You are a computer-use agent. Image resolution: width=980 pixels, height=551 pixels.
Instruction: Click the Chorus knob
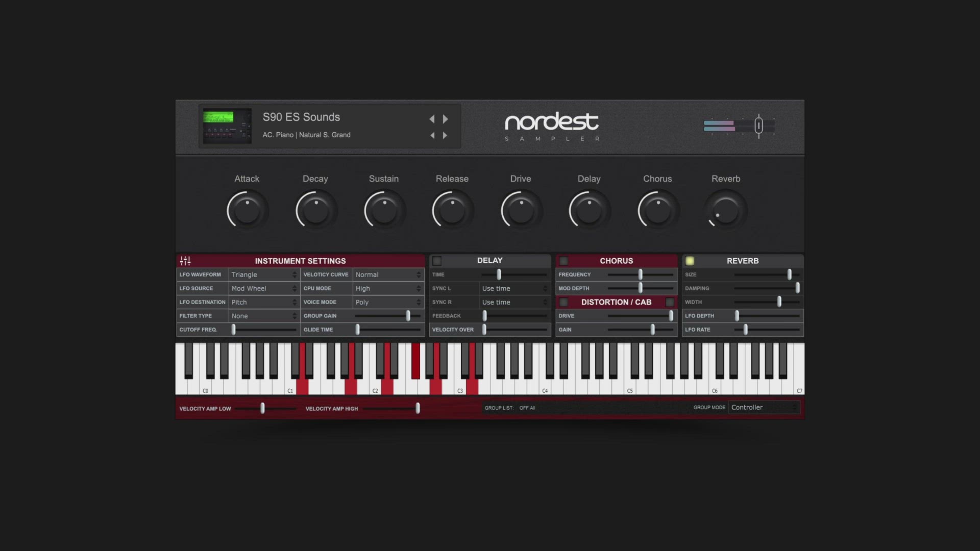[x=657, y=210]
